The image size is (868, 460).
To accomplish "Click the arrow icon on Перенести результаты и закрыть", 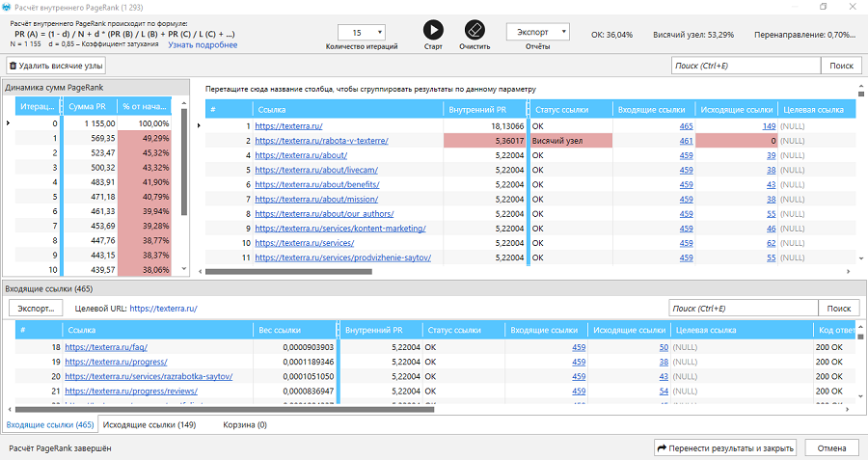I will point(662,447).
